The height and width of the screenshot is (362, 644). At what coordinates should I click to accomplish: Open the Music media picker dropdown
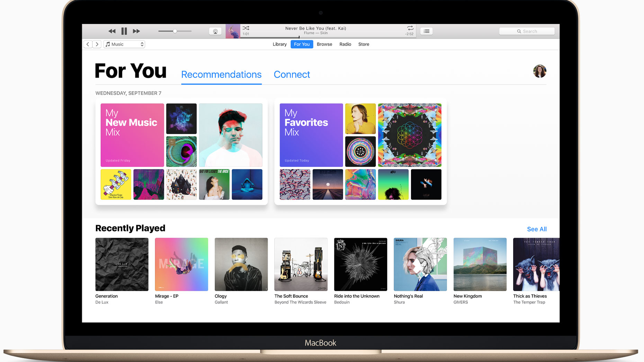[124, 44]
